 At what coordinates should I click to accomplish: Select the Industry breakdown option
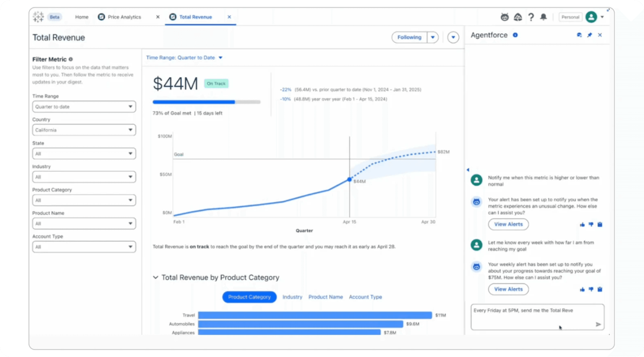point(292,297)
